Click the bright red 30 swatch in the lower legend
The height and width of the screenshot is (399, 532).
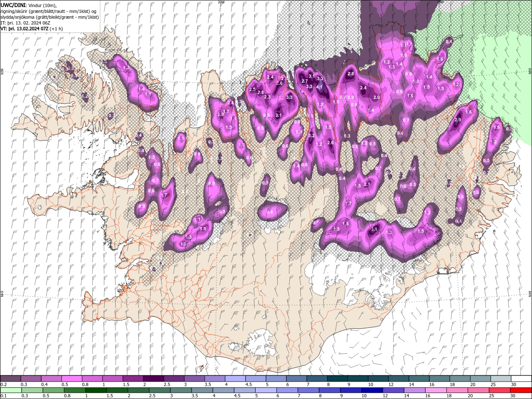pyautogui.click(x=521, y=390)
